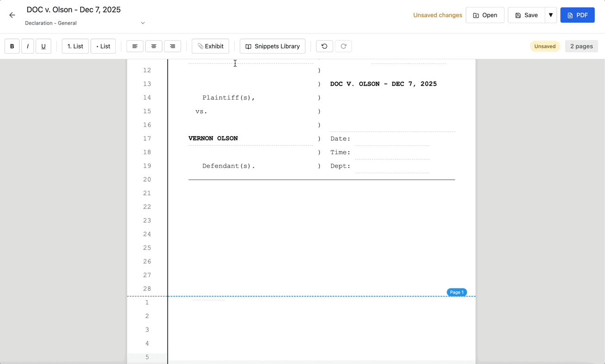The image size is (605, 364).
Task: Insert an Exhibit
Action: (210, 46)
